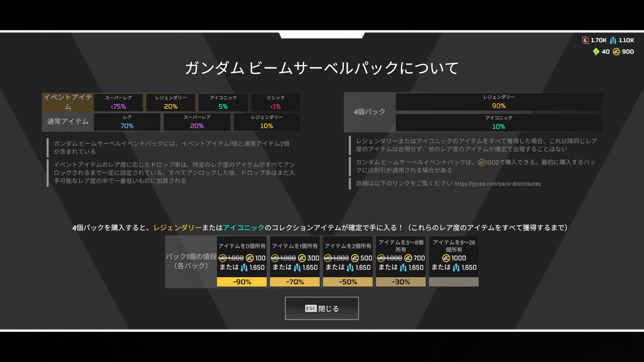Click the red Legend Tokens currency icon
Viewport: 644px width, 362px height.
(585, 40)
